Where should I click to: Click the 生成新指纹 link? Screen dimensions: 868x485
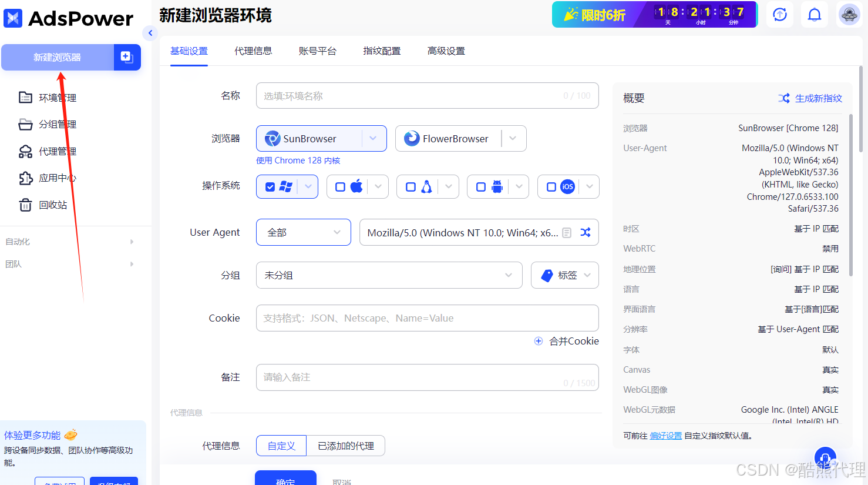(x=810, y=98)
